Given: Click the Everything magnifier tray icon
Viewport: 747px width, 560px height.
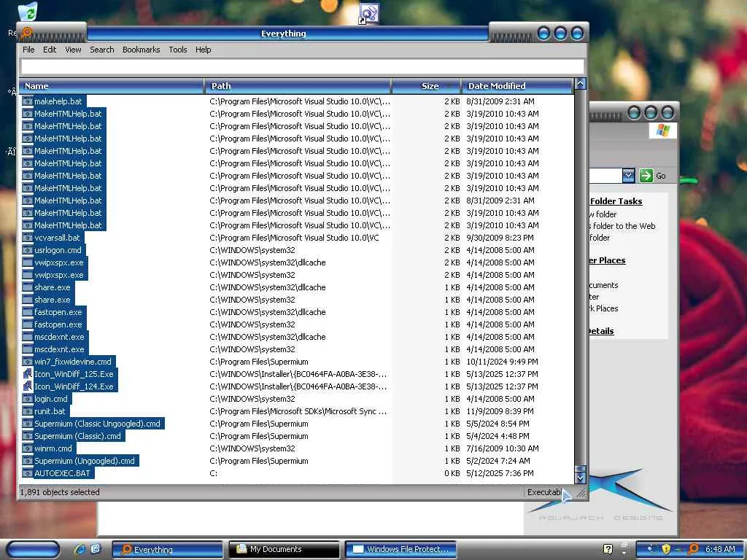Looking at the screenshot, I should 694,549.
